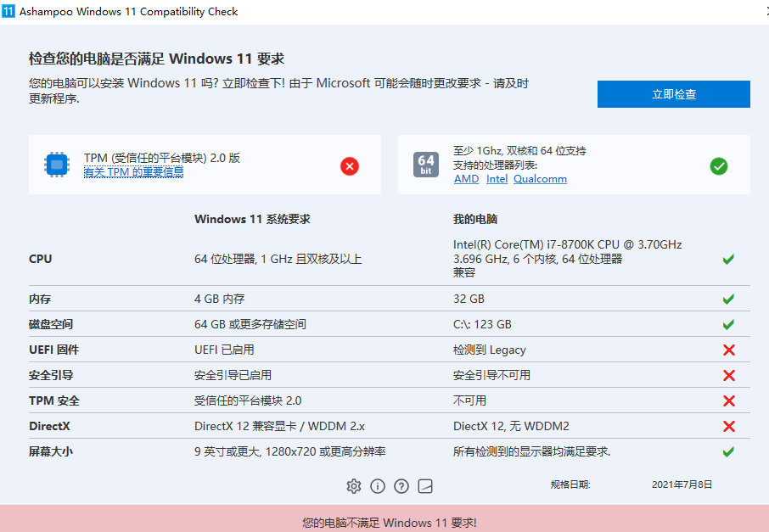Open the Qualcomm processor list link
769x532 pixels.
tap(540, 178)
